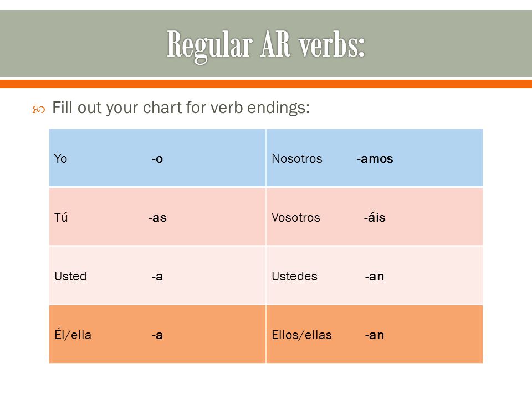Select the 'Yo' pronoun cell
Image resolution: width=532 pixels, height=399 pixels.
[x=61, y=158]
